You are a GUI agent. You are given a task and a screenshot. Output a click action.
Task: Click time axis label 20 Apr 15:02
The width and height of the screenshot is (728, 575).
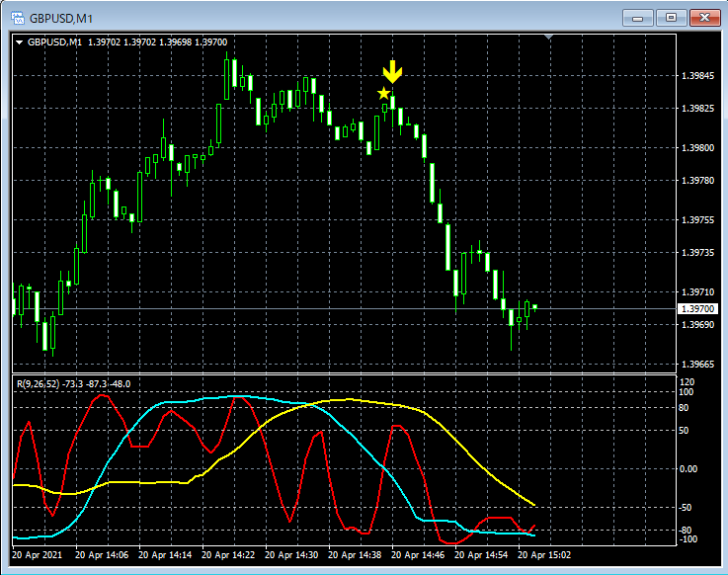[x=544, y=555]
